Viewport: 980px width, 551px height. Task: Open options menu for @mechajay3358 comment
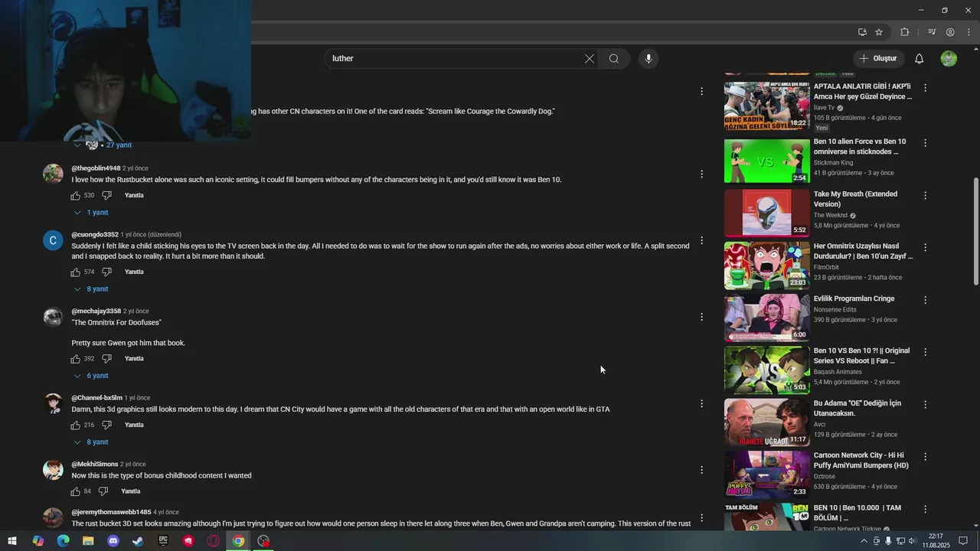[x=701, y=317]
